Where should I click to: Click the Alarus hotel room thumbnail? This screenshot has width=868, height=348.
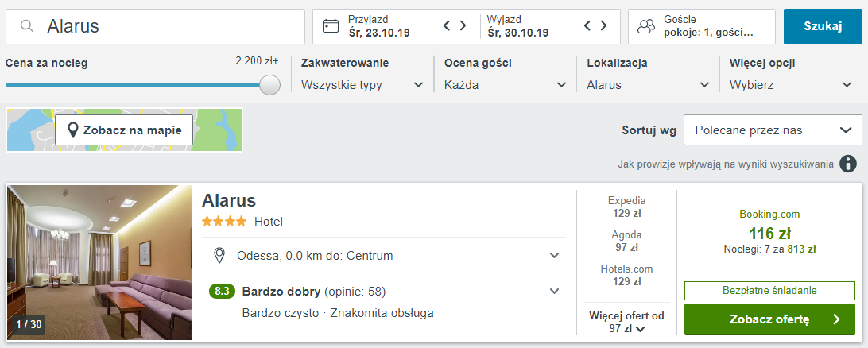[x=99, y=262]
